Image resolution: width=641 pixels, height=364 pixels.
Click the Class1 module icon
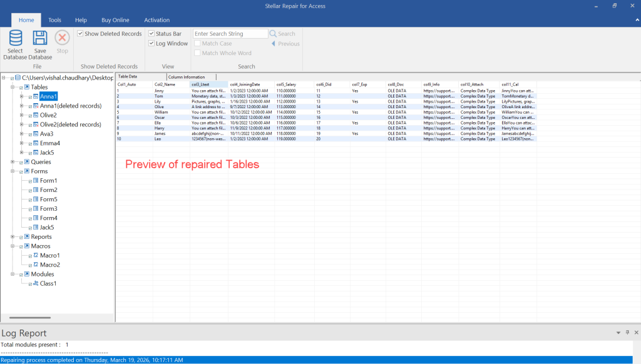pyautogui.click(x=35, y=283)
